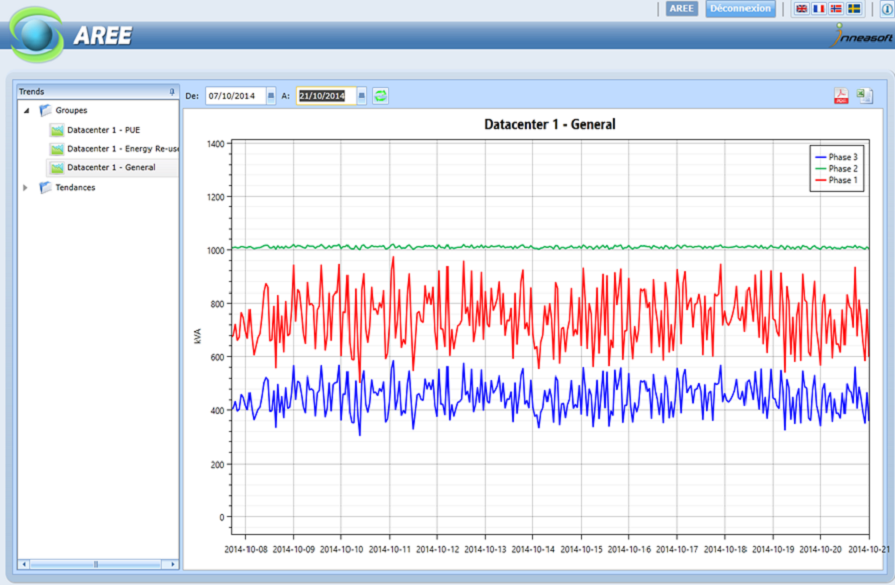Open the De date picker dropdown
Screen dimensions: 895x585
(271, 96)
